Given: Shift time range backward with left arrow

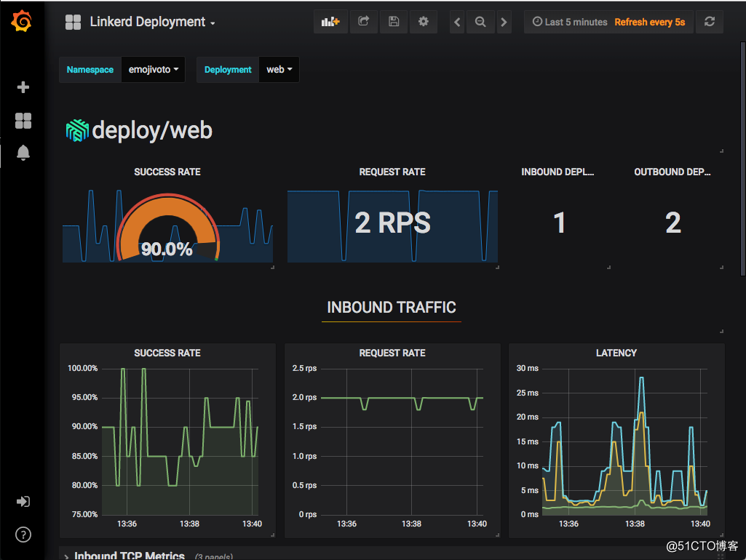Looking at the screenshot, I should 457,22.
